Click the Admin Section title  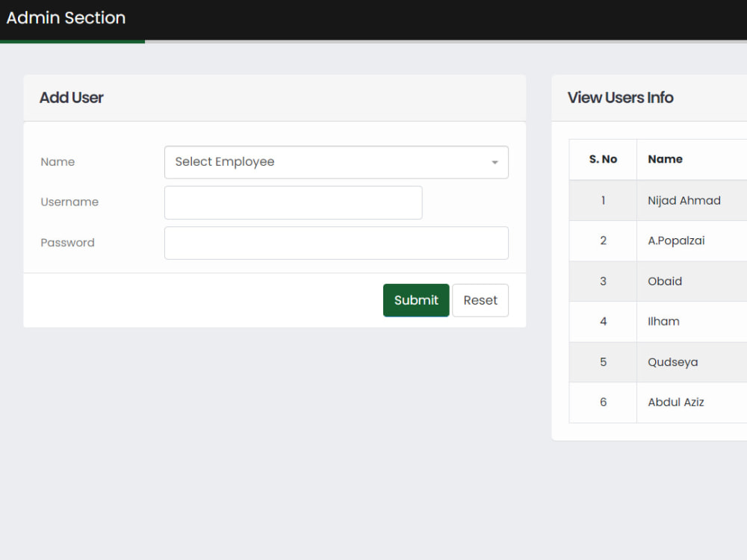click(66, 18)
